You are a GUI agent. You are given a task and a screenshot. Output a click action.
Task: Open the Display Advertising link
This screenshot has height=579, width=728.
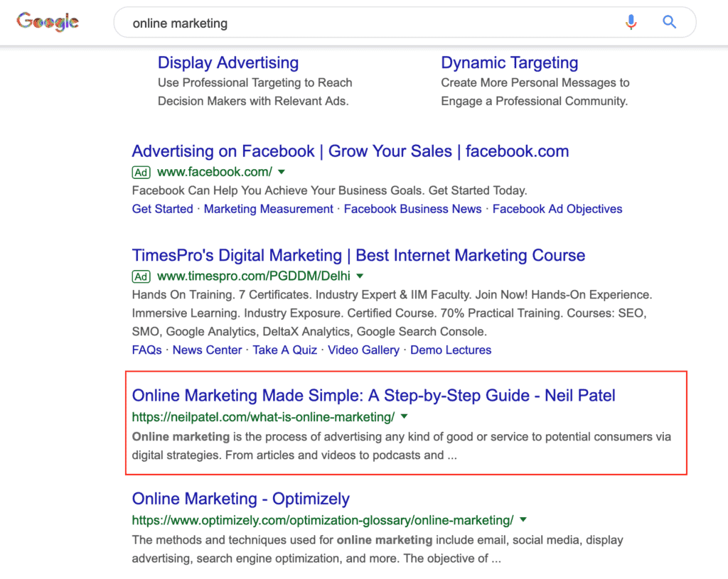coord(228,63)
